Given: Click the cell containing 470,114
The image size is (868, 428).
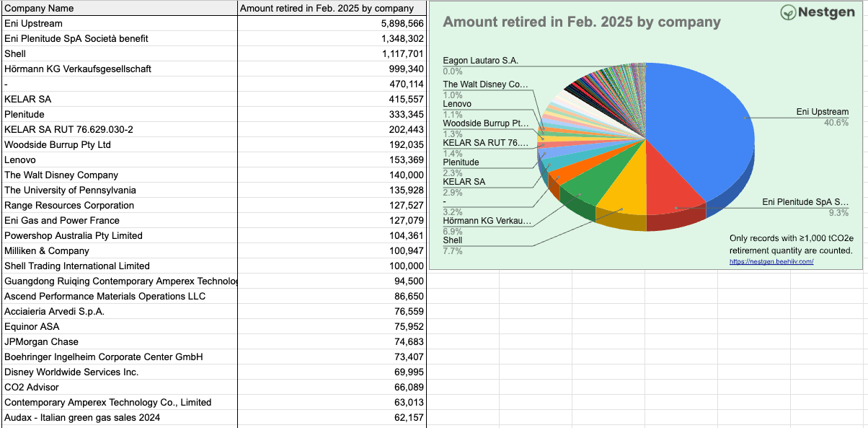Looking at the screenshot, I should click(332, 84).
